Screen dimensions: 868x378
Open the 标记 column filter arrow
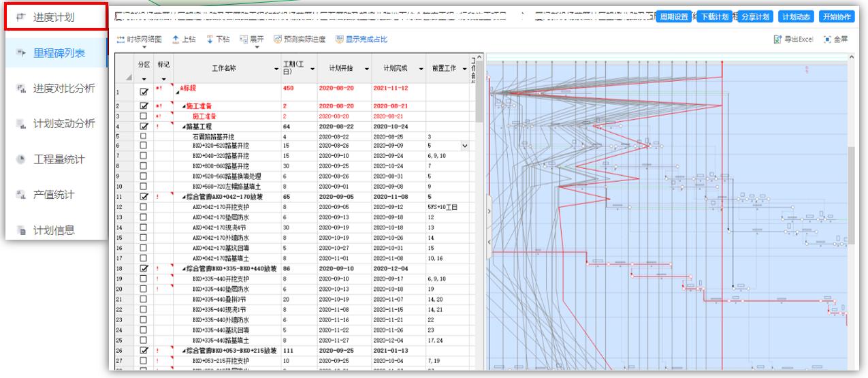[x=163, y=79]
